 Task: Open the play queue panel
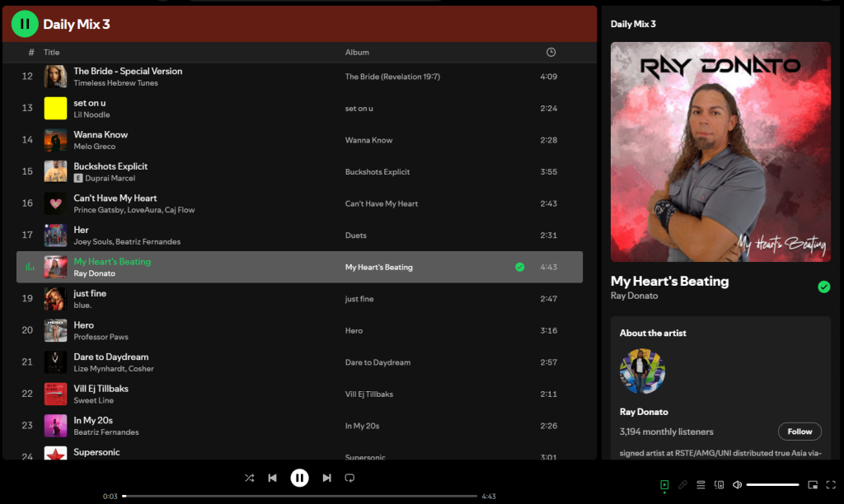tap(700, 484)
